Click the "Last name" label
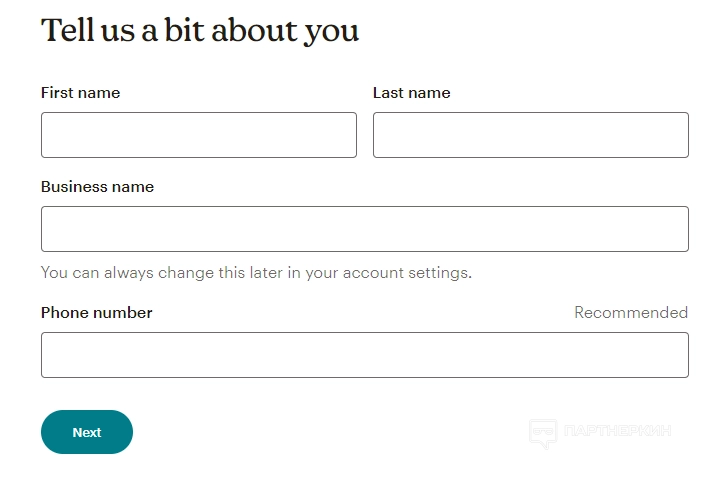This screenshot has height=501, width=722. [x=411, y=93]
